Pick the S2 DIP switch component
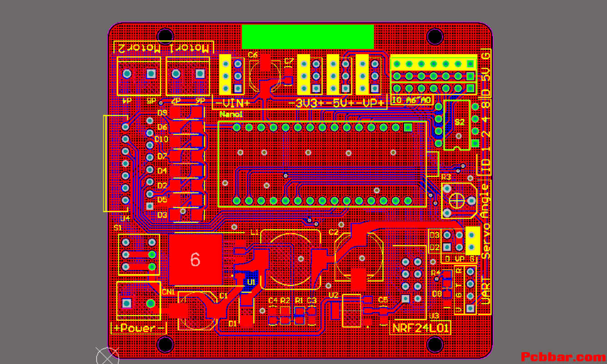This screenshot has width=607, height=364. [457, 125]
